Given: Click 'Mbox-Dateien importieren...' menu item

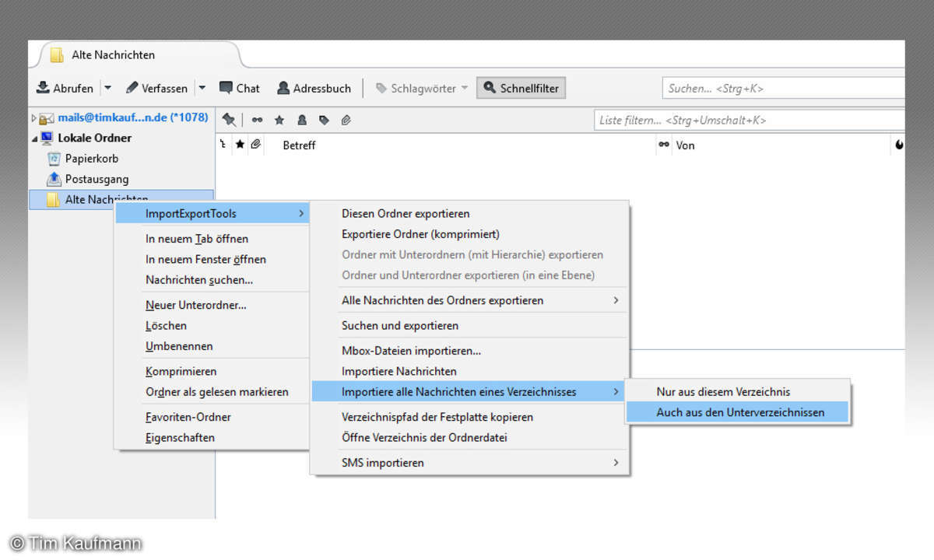Looking at the screenshot, I should click(411, 351).
